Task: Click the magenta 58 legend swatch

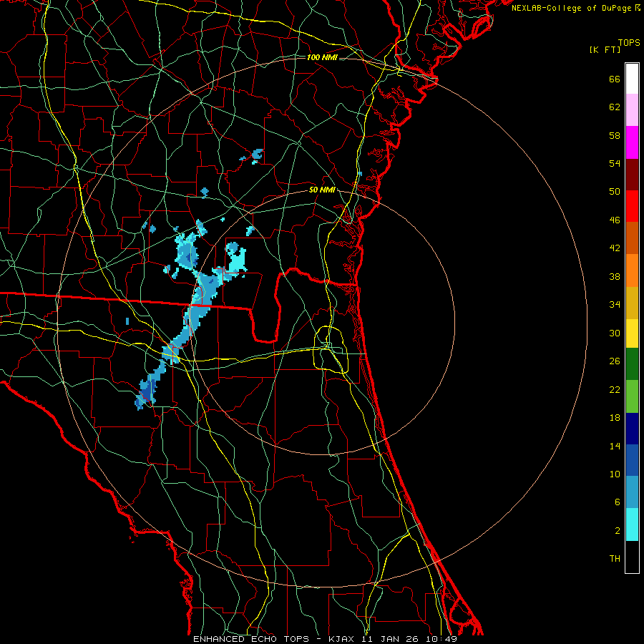Action: click(632, 142)
